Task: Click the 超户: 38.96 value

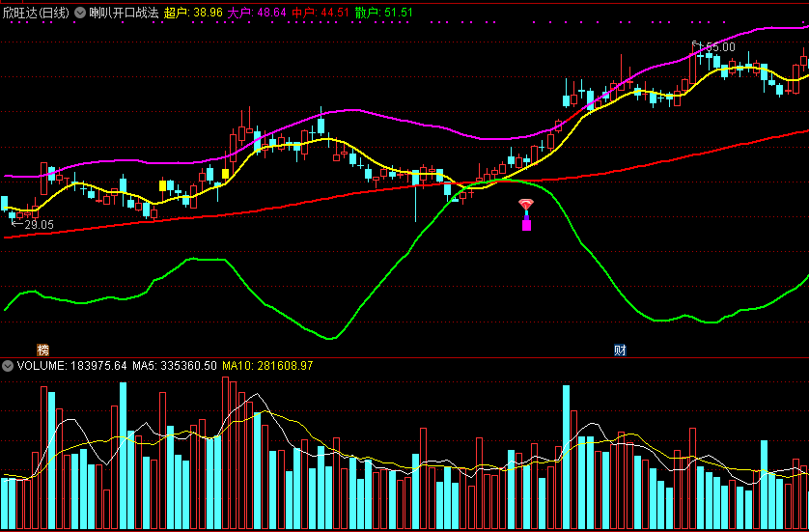Action: coord(193,13)
